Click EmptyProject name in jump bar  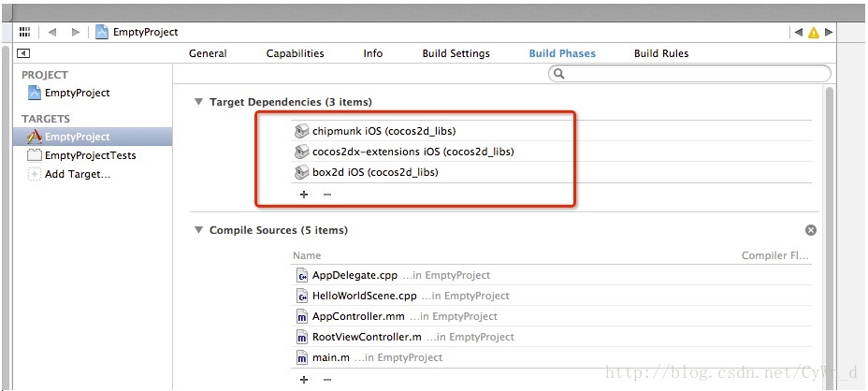pos(146,32)
